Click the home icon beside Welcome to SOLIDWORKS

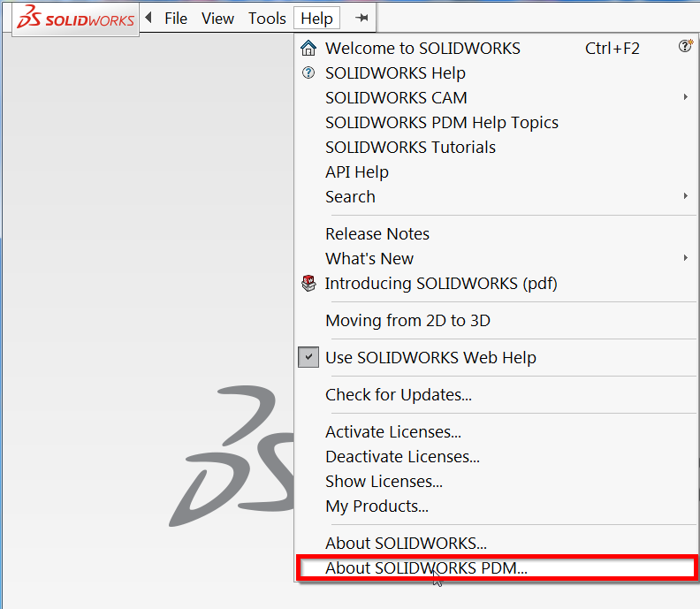pyautogui.click(x=308, y=48)
